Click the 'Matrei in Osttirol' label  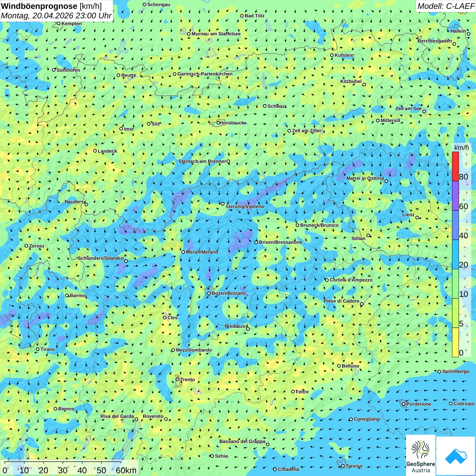(x=365, y=178)
